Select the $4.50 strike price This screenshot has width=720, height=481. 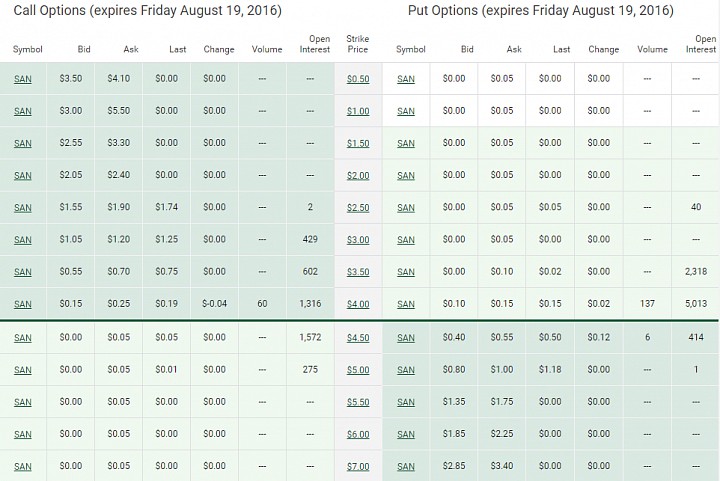click(358, 338)
